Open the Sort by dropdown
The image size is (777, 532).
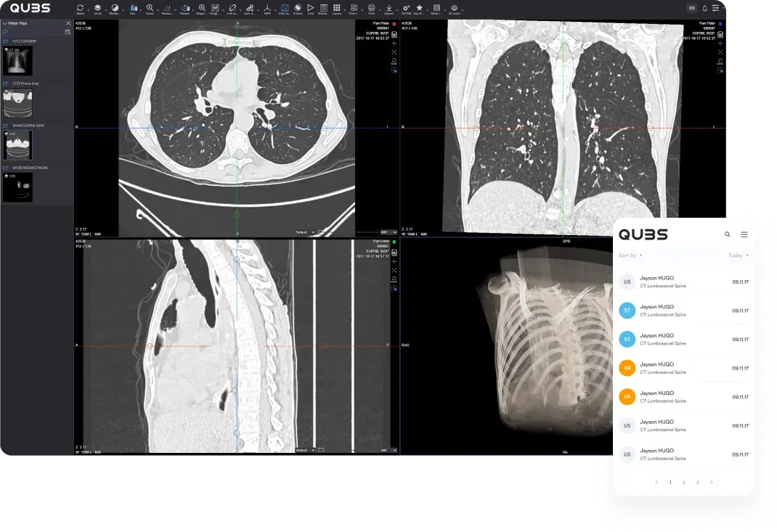point(630,255)
